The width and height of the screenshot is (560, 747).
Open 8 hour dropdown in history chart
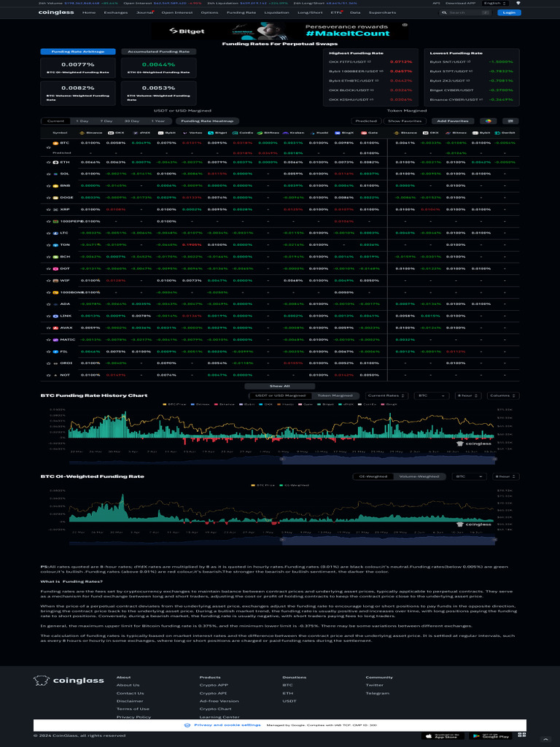point(468,395)
